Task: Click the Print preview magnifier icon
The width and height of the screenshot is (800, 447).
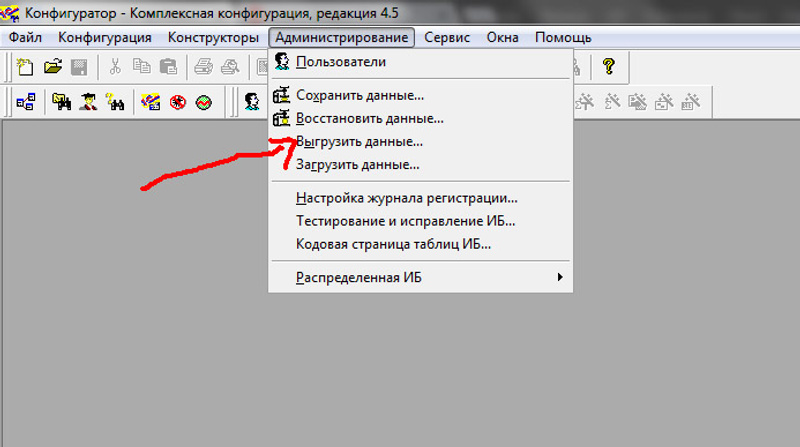Action: (x=230, y=67)
